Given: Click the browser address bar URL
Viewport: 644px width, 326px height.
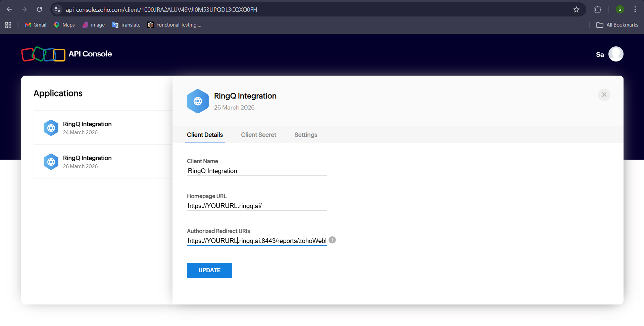Looking at the screenshot, I should (161, 10).
